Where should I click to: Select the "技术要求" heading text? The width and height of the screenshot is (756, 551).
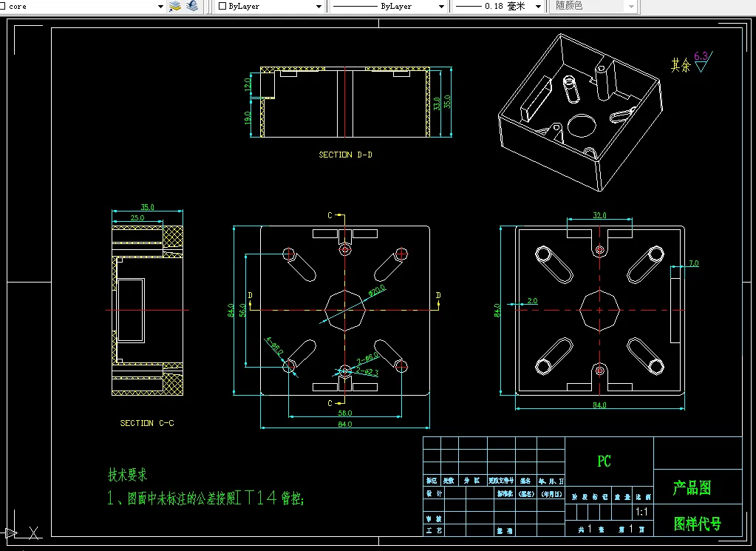[127, 475]
